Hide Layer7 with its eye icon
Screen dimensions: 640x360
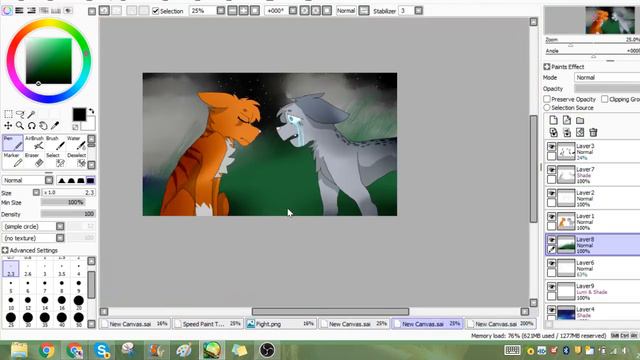click(551, 170)
